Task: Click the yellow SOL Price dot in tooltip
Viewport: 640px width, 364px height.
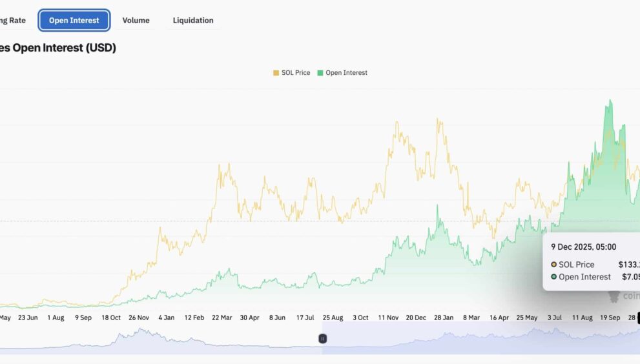Action: click(x=553, y=265)
